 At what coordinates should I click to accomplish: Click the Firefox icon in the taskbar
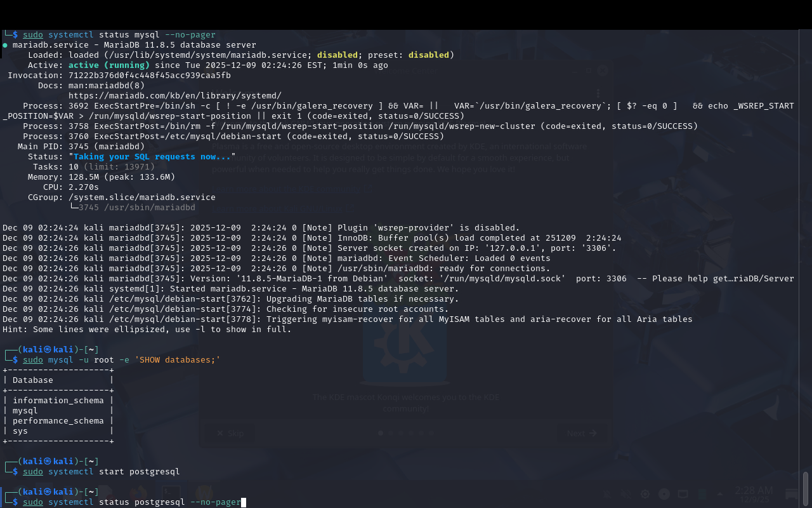[138, 493]
